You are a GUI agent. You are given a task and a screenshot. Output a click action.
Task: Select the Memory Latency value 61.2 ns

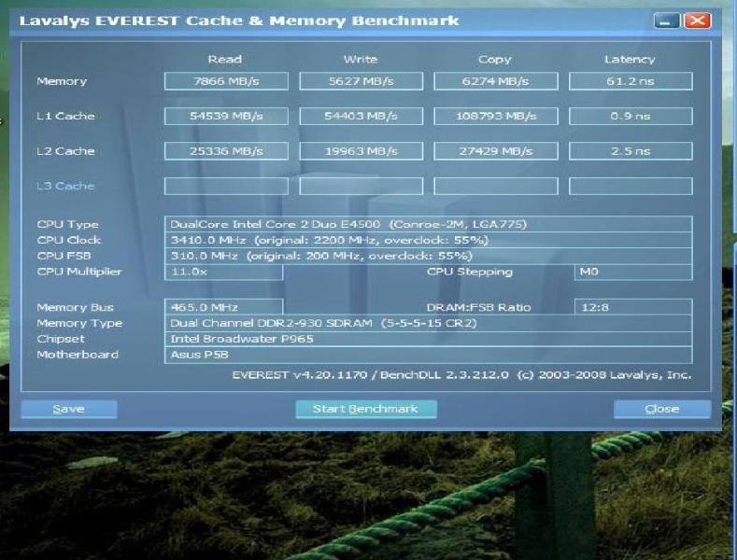(x=631, y=81)
